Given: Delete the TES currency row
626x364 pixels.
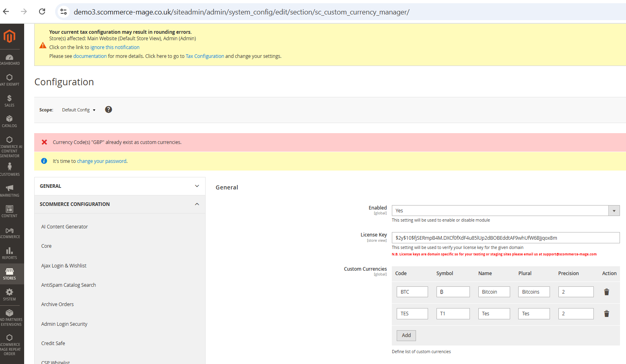Looking at the screenshot, I should pos(606,314).
